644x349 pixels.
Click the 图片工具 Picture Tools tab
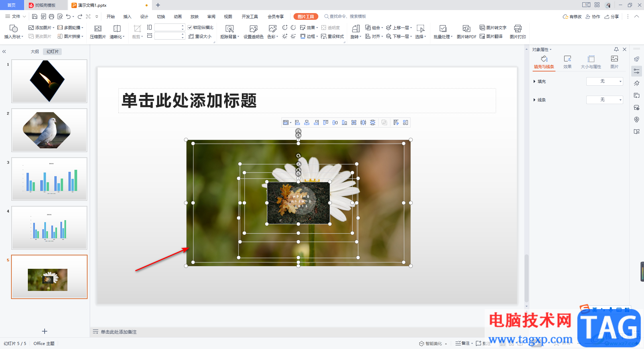click(306, 16)
